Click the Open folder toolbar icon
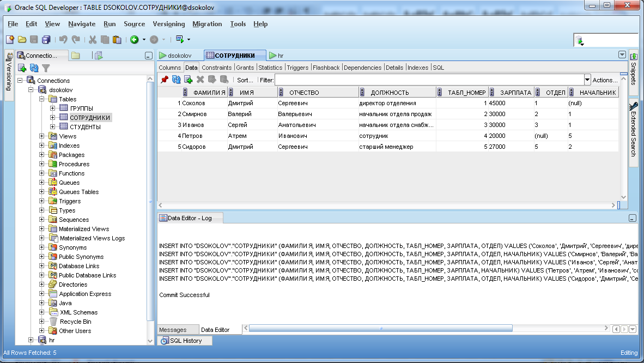Viewport: 644px width, 363px height. click(x=22, y=39)
